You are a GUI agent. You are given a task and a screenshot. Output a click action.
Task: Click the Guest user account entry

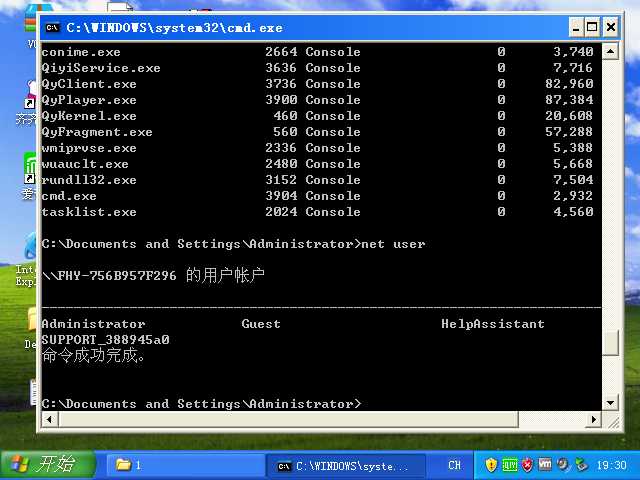261,324
